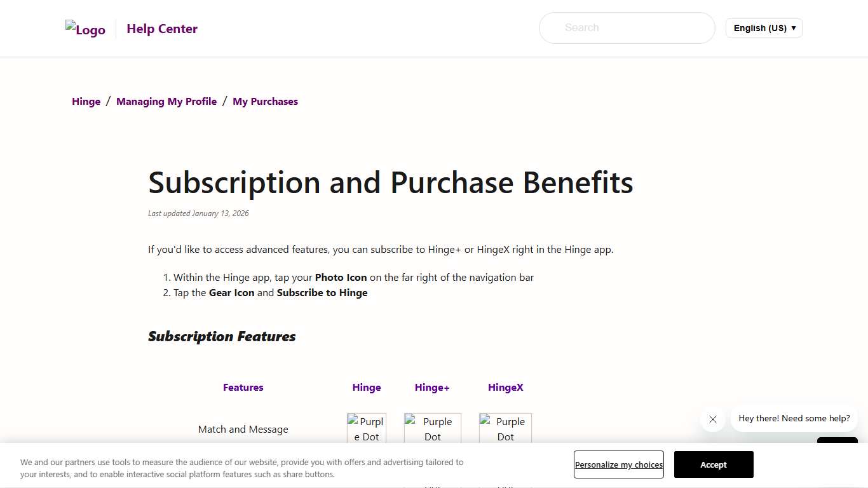Click inside the Search field
868x488 pixels.
click(627, 27)
